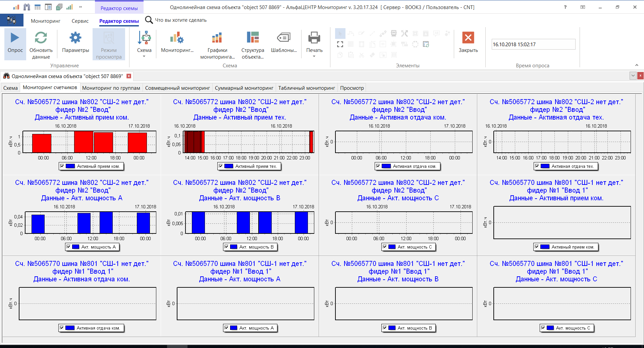Click Что вы хотите сделать search
Viewport: 644px width, 348px height.
point(180,20)
